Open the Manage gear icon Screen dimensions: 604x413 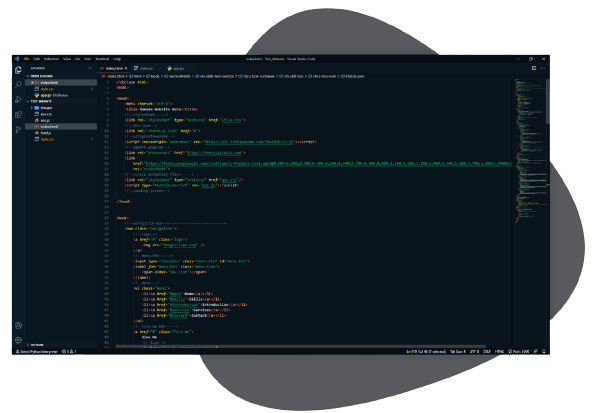click(x=18, y=340)
